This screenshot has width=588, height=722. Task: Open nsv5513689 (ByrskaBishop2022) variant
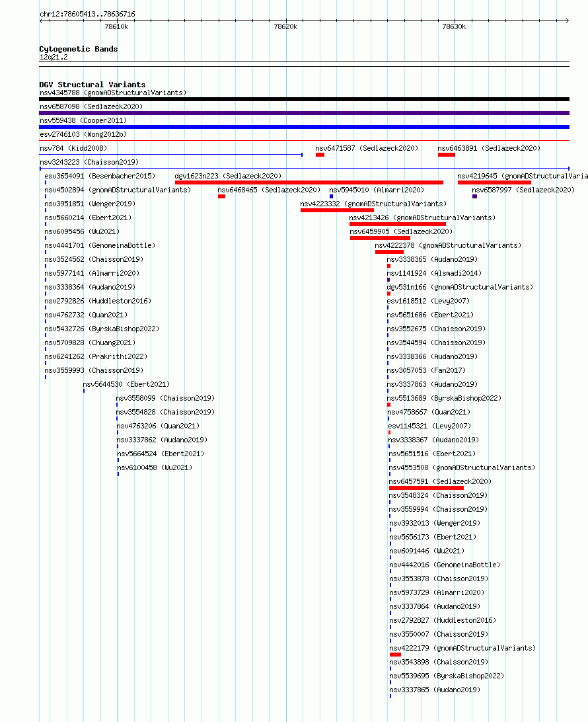click(445, 397)
